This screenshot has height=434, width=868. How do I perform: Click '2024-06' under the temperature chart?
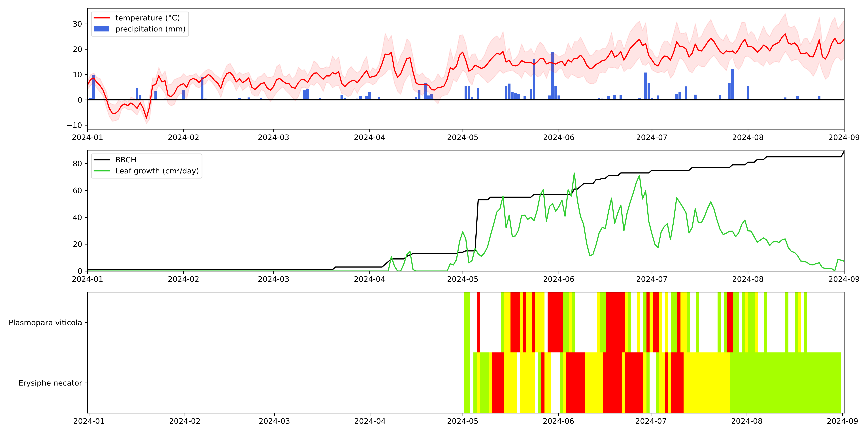[x=559, y=137]
